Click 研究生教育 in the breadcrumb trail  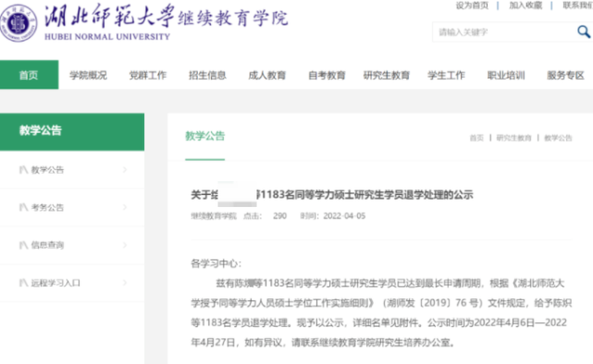coord(513,138)
